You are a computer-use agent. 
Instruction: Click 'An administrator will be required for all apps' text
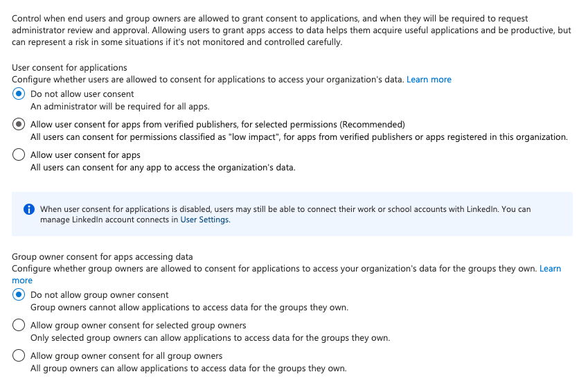point(120,107)
